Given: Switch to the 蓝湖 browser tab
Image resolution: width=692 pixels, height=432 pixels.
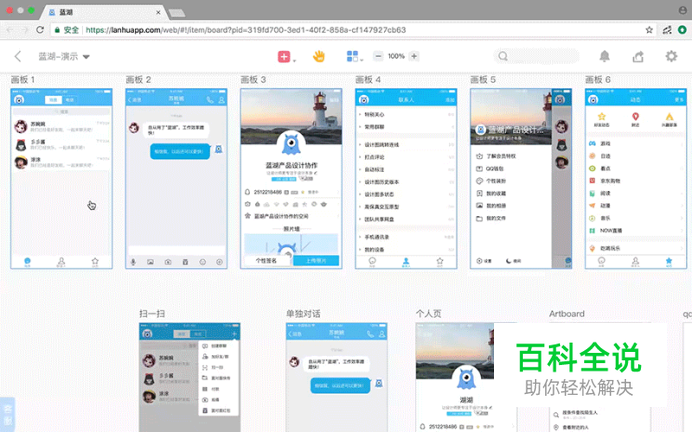Looking at the screenshot, I should [x=104, y=12].
